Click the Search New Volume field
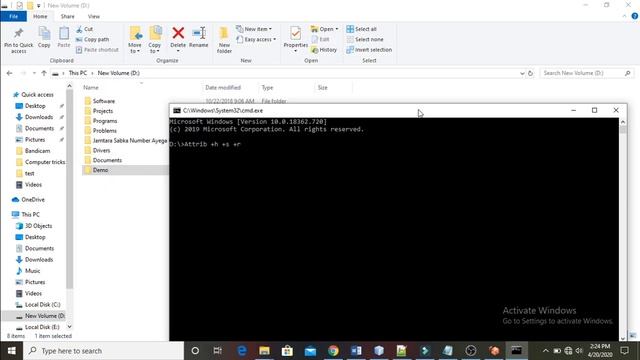The height and width of the screenshot is (360, 640). tap(587, 73)
